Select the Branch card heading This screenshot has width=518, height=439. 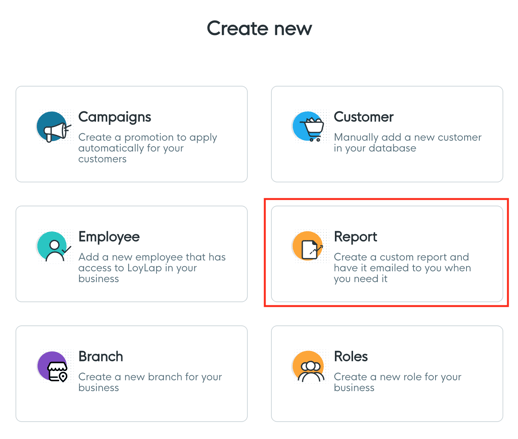(x=101, y=356)
